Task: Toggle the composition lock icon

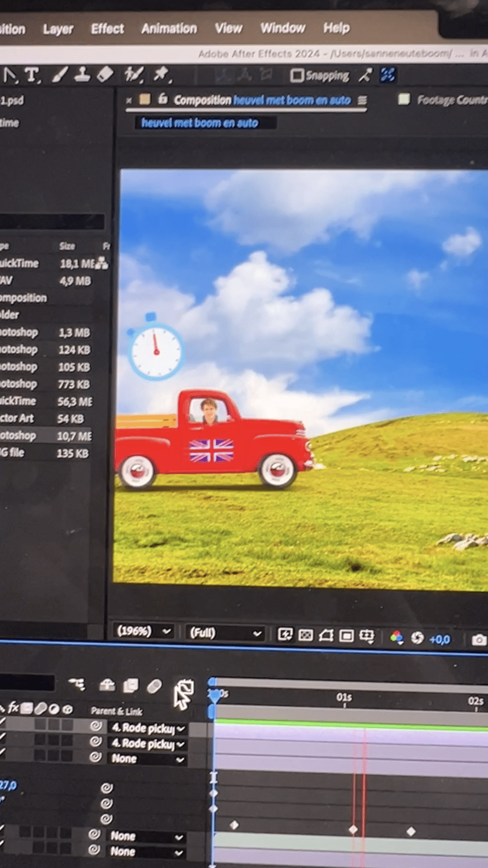Action: [x=163, y=99]
